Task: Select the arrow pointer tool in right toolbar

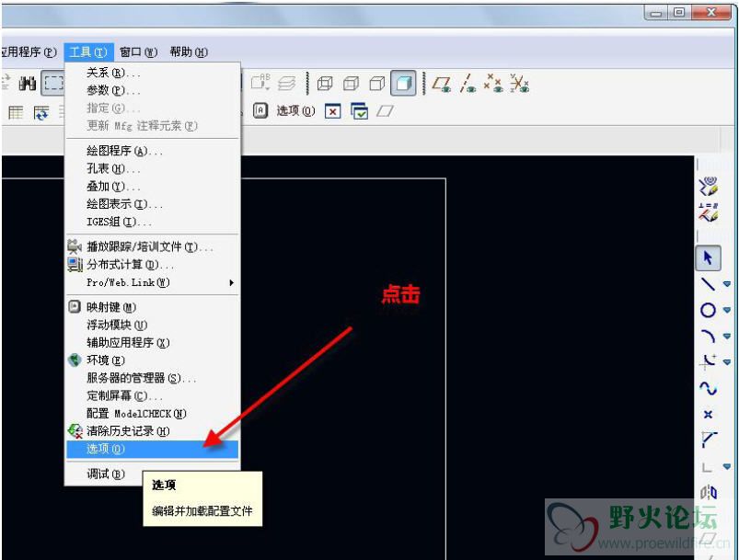Action: [x=707, y=258]
